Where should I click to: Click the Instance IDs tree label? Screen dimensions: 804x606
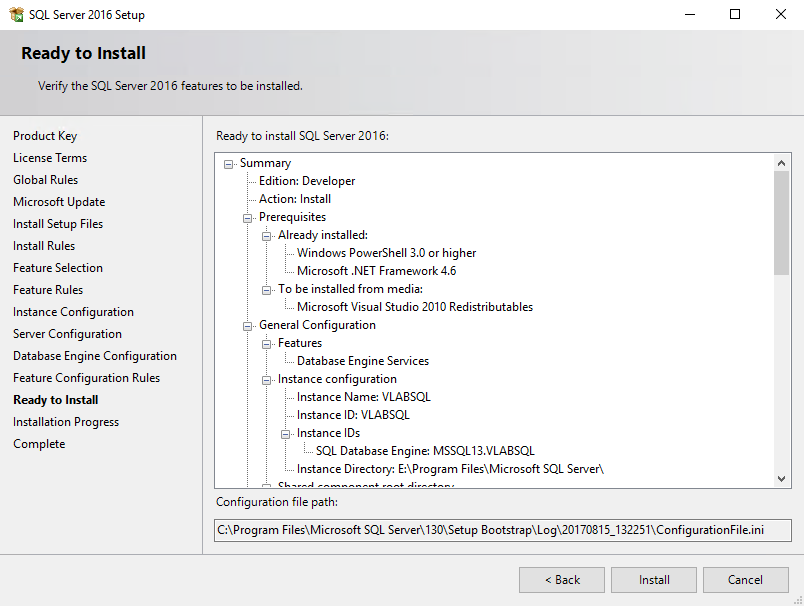(x=328, y=433)
